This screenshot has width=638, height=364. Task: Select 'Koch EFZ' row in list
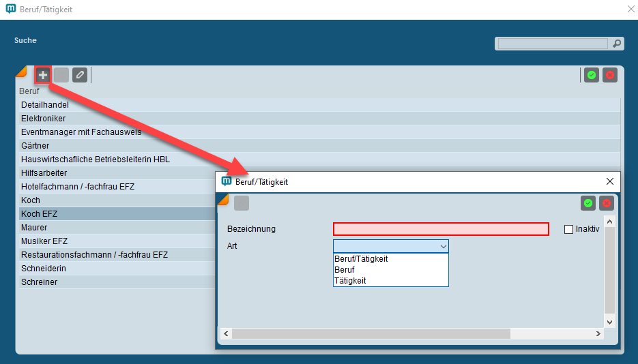point(40,214)
